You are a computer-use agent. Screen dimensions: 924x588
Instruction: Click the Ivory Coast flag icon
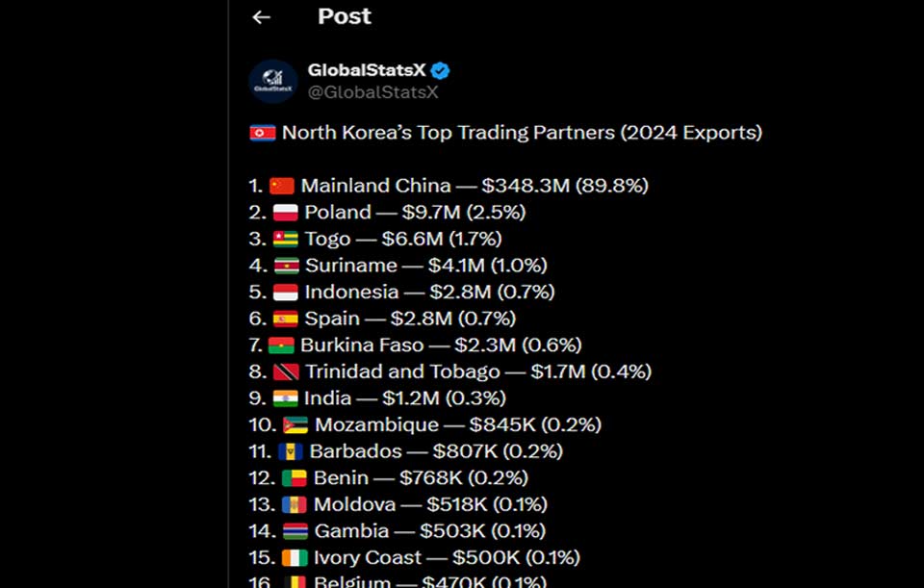295,557
